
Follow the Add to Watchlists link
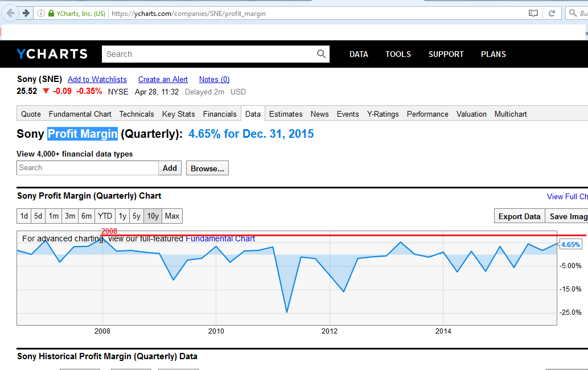click(97, 79)
